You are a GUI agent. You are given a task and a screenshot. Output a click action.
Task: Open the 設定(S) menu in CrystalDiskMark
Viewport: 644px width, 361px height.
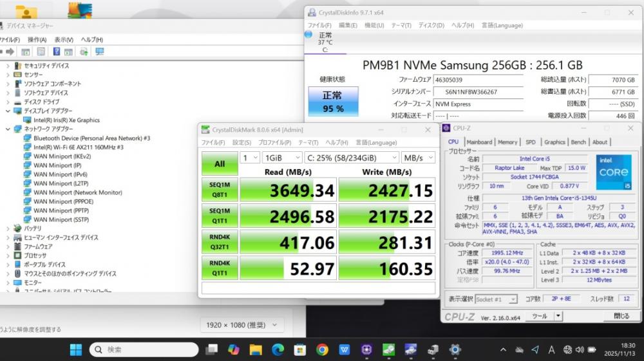pos(241,142)
